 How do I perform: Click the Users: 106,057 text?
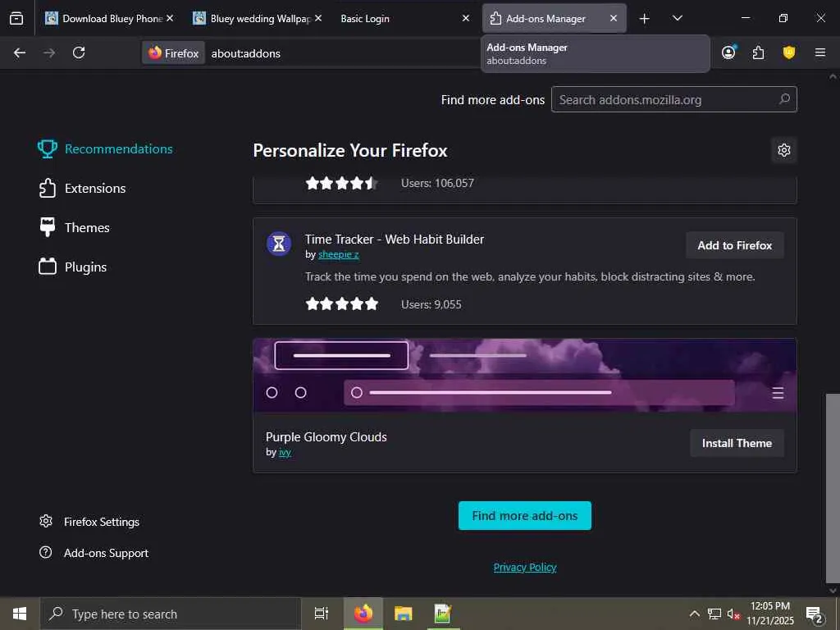click(x=437, y=183)
